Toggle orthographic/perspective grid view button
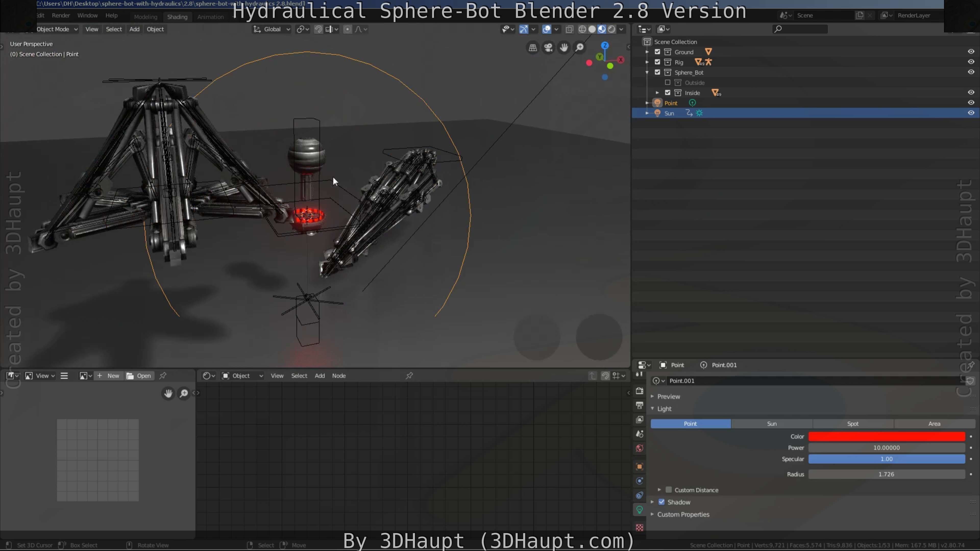Screen dimensions: 980x551 pos(533,47)
